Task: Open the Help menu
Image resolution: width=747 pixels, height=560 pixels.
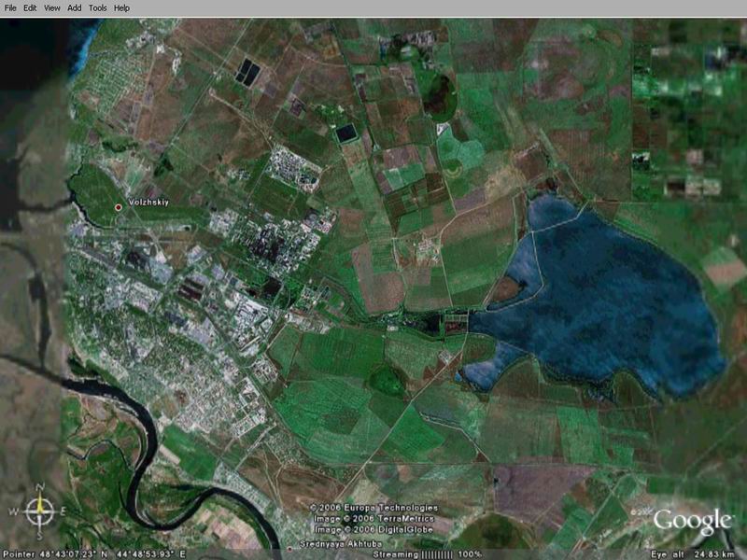Action: coord(121,8)
